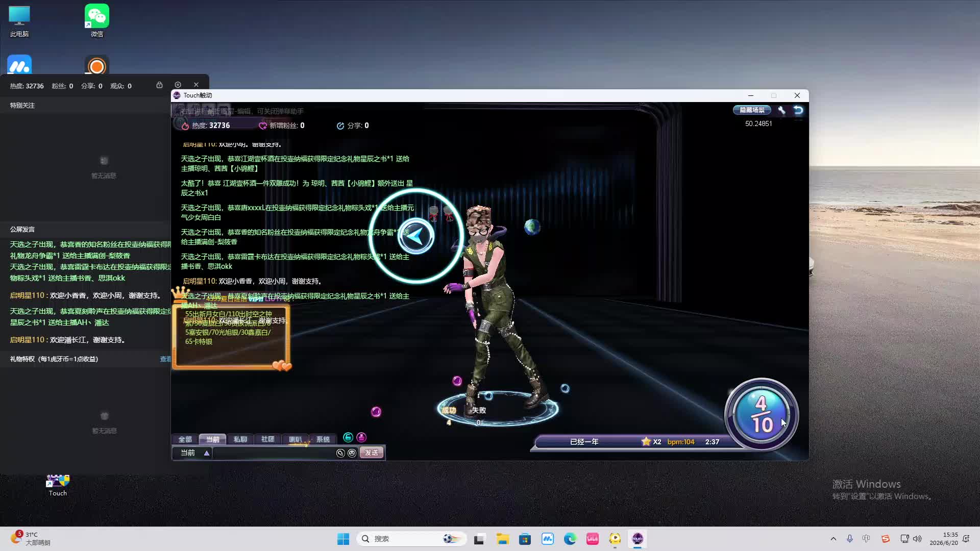
Task: Click the 热度: 32736 text in side panel
Action: point(27,86)
